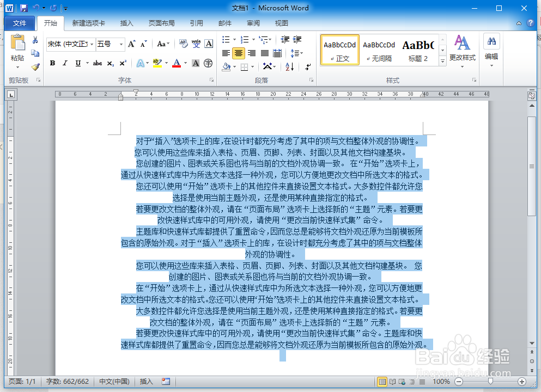Open the 页面布局 ribbon tab

(163, 23)
